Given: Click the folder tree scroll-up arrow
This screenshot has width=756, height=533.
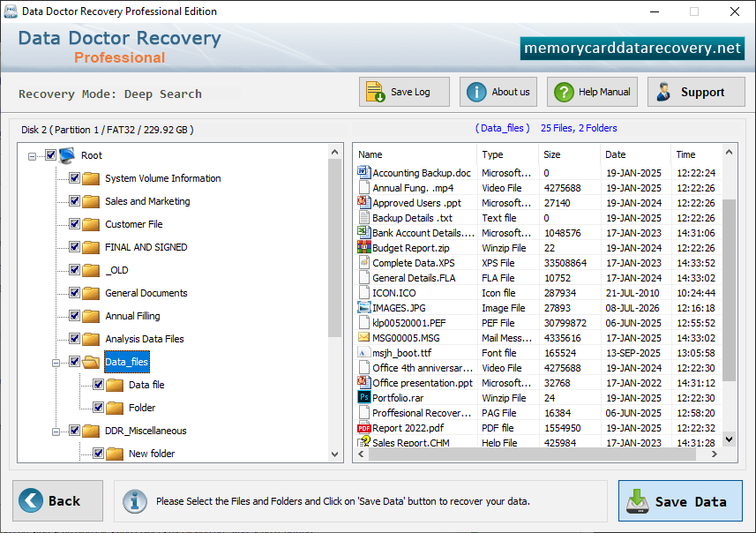Looking at the screenshot, I should [x=334, y=152].
